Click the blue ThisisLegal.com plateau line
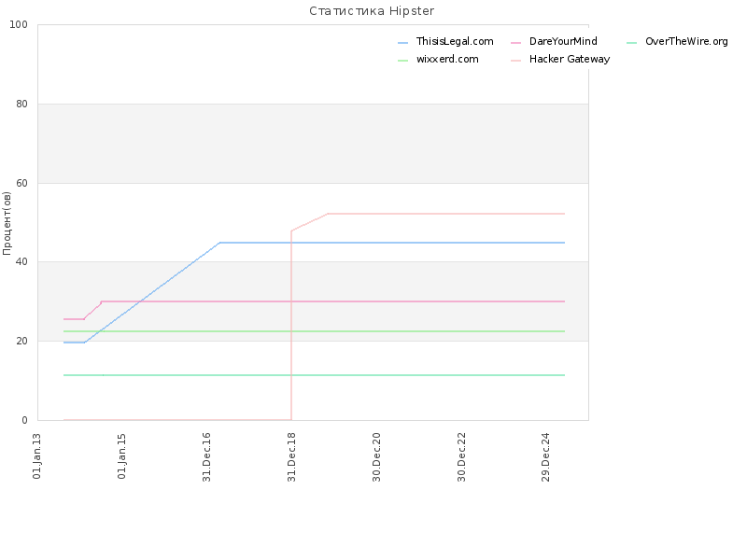The image size is (747, 560). [391, 243]
